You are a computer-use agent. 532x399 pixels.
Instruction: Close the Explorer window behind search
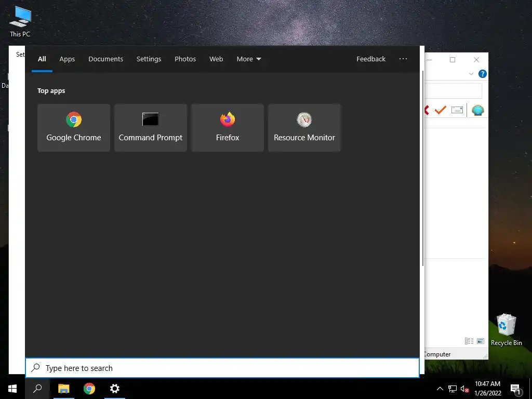tap(476, 60)
